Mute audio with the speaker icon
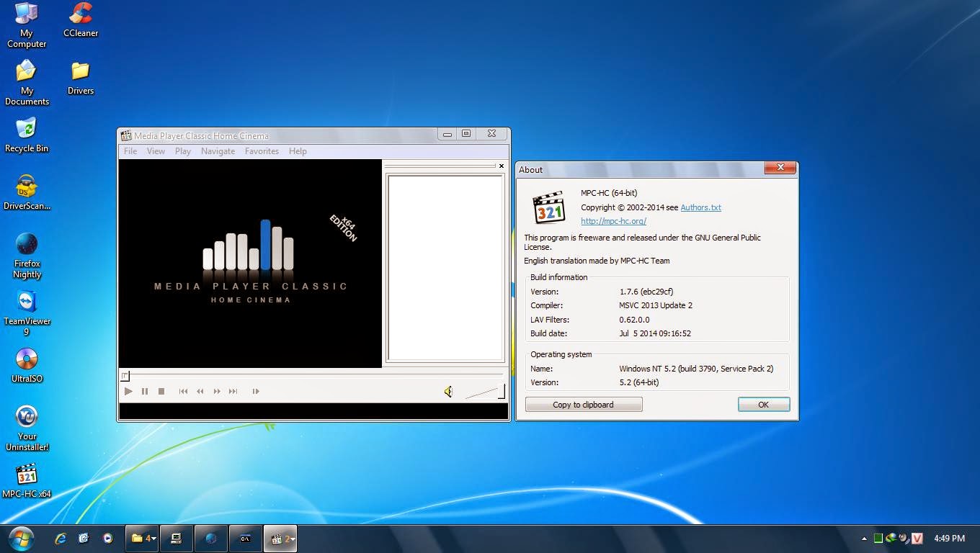Image resolution: width=980 pixels, height=553 pixels. [448, 392]
